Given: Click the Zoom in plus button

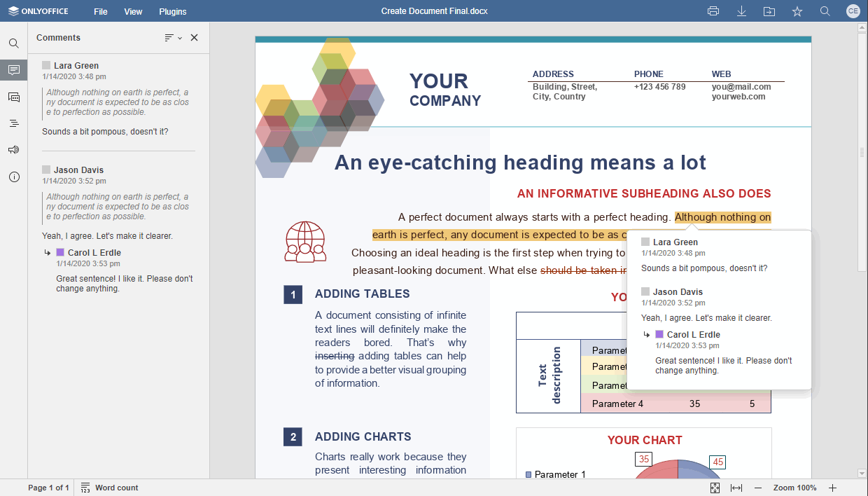Looking at the screenshot, I should click(x=832, y=488).
